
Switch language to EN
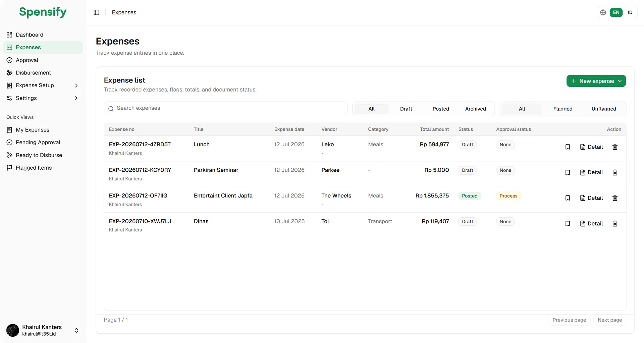click(616, 12)
